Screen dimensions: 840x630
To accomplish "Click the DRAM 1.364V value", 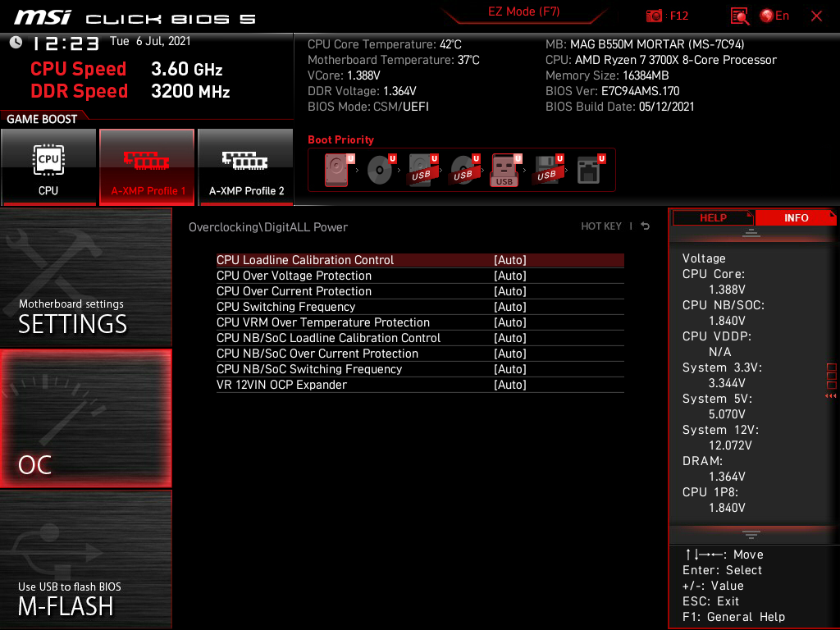I will 727,477.
